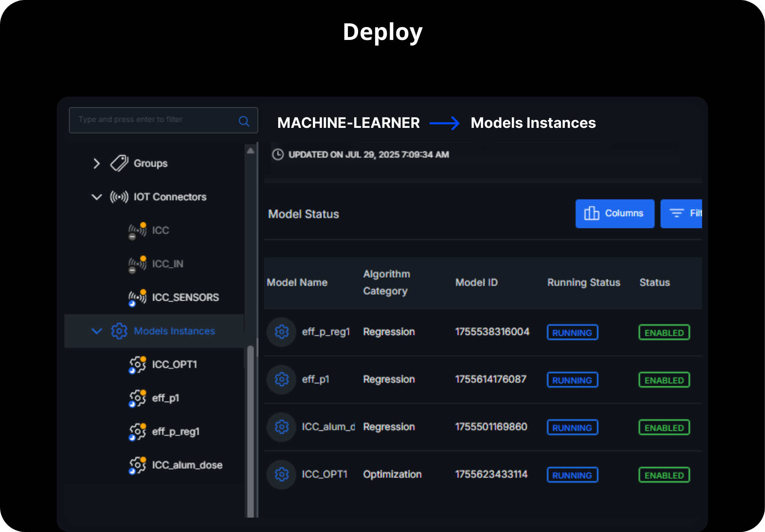This screenshot has height=532, width=765.
Task: Click the IOT Connectors antenna icon
Action: [x=119, y=197]
